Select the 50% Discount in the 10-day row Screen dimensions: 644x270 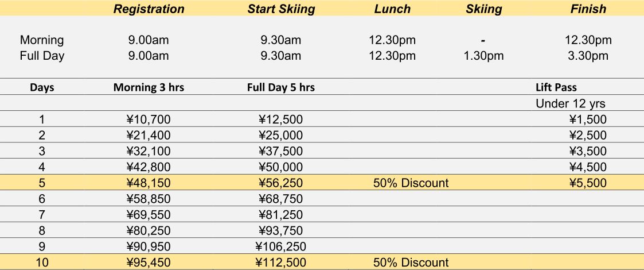pyautogui.click(x=411, y=262)
